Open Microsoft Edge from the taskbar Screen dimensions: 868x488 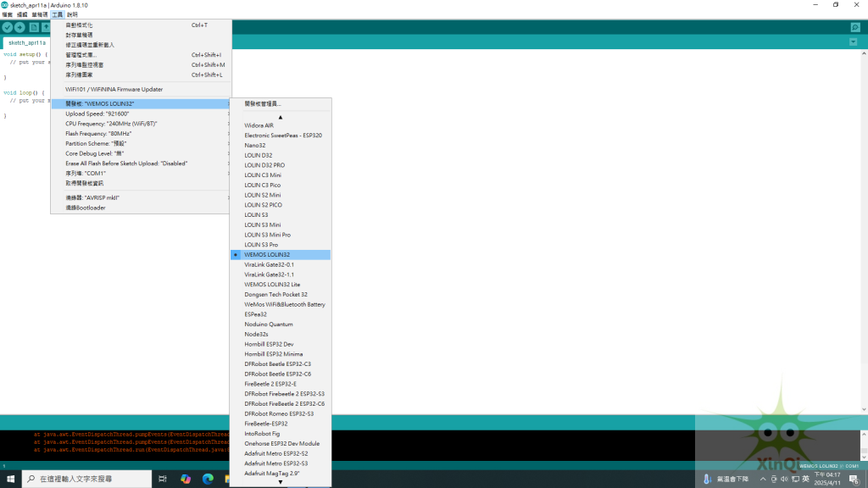coord(208,479)
